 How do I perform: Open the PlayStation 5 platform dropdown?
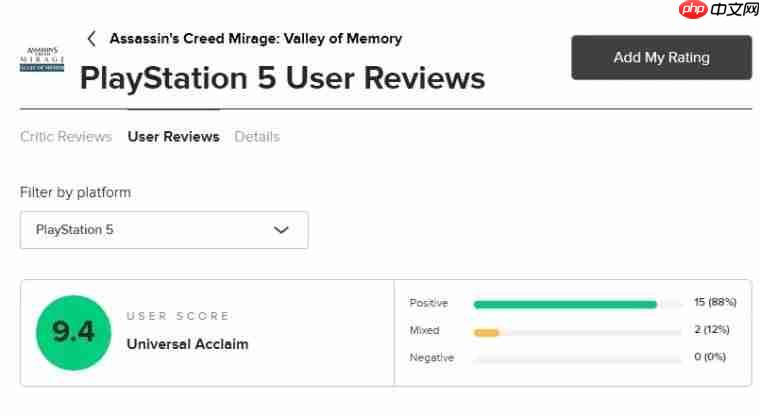click(x=164, y=230)
